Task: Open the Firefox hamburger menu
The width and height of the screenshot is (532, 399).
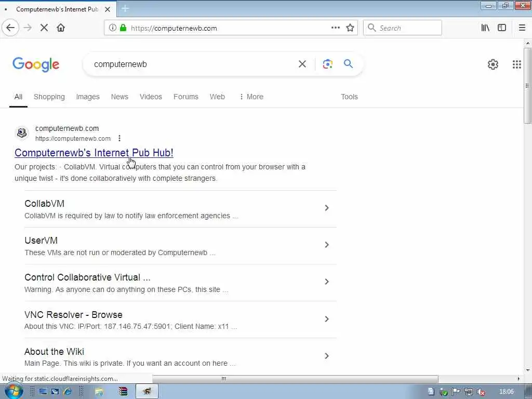Action: pyautogui.click(x=522, y=28)
